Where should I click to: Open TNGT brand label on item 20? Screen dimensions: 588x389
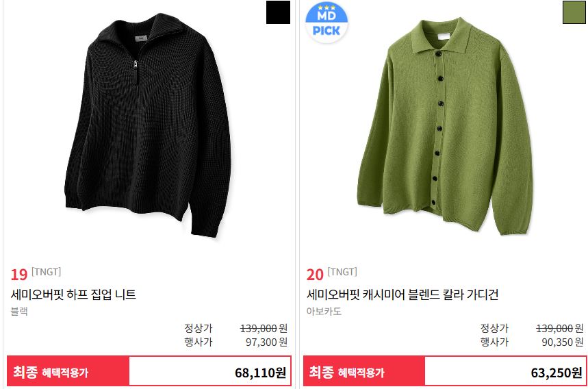(x=342, y=272)
